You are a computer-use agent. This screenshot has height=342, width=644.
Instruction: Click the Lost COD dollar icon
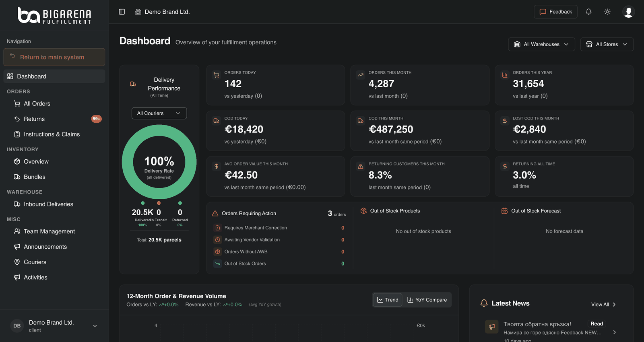505,121
